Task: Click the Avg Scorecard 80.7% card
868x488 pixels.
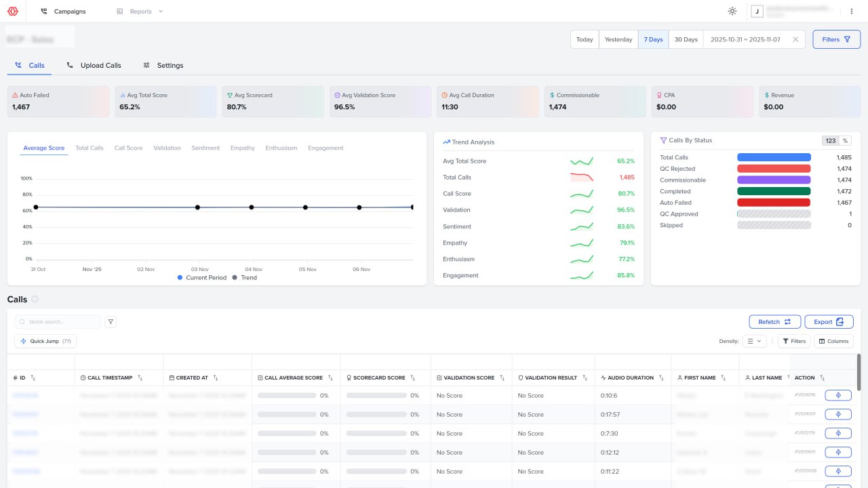Action: pyautogui.click(x=273, y=101)
